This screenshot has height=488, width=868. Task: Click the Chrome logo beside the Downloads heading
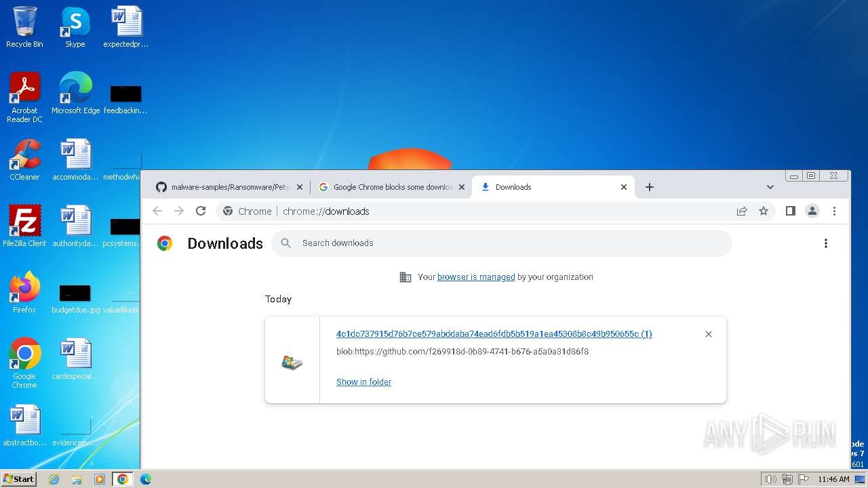point(165,243)
